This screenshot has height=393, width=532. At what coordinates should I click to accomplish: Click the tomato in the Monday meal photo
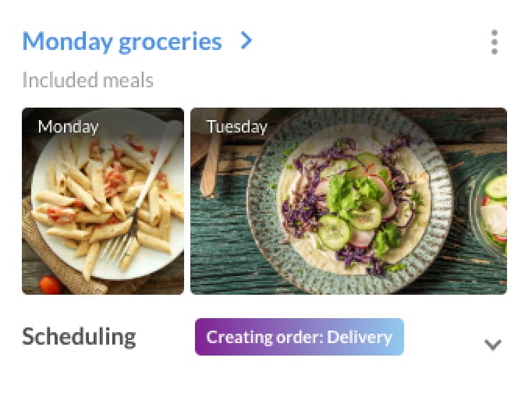(50, 284)
